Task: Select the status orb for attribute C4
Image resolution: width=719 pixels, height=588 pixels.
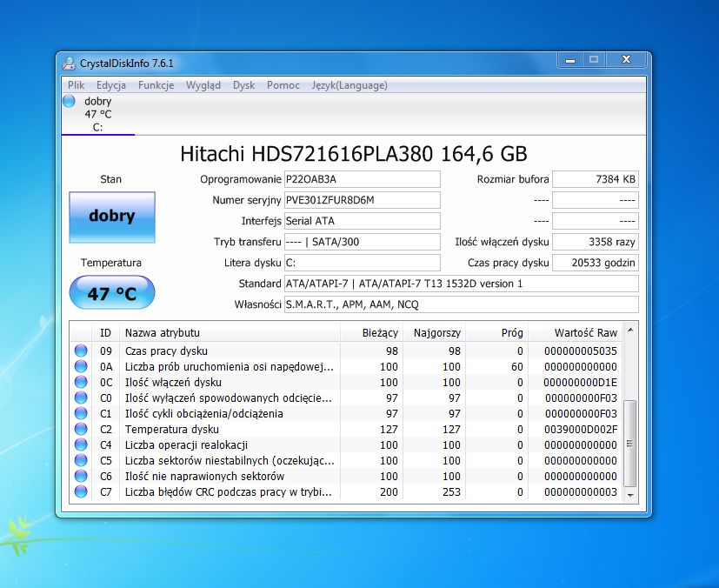Action: pyautogui.click(x=81, y=444)
